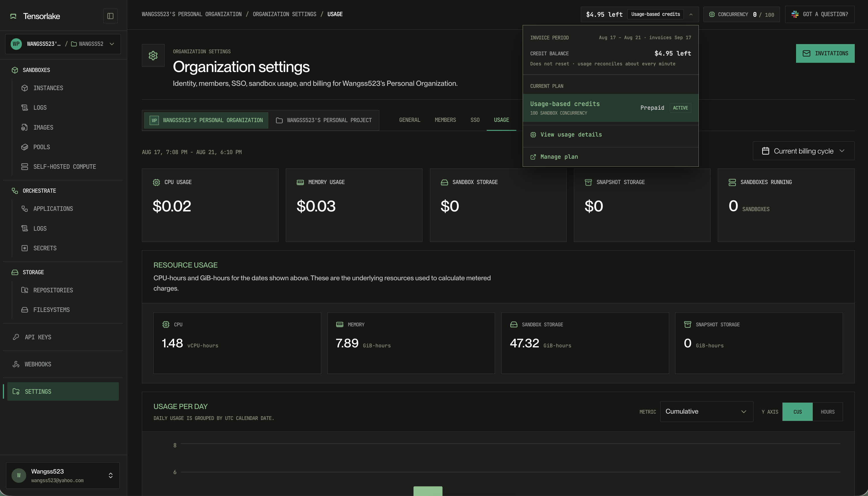Click the Webhooks icon in the sidebar

(x=16, y=364)
